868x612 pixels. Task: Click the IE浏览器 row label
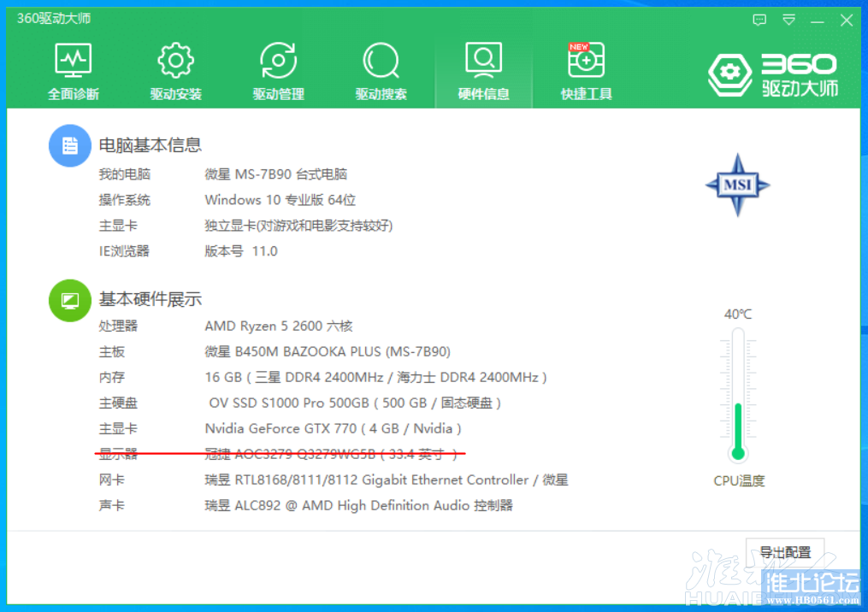(x=124, y=251)
